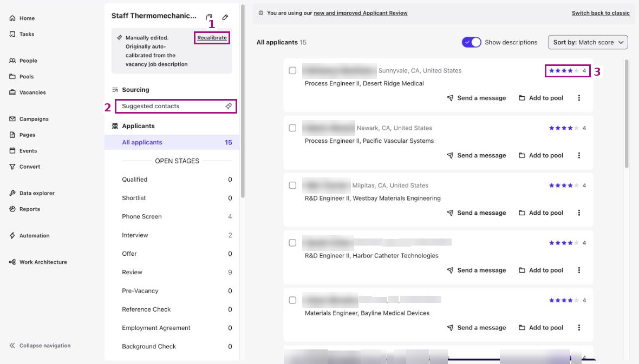This screenshot has height=364, width=639.
Task: Open the Offer stage
Action: (177, 254)
